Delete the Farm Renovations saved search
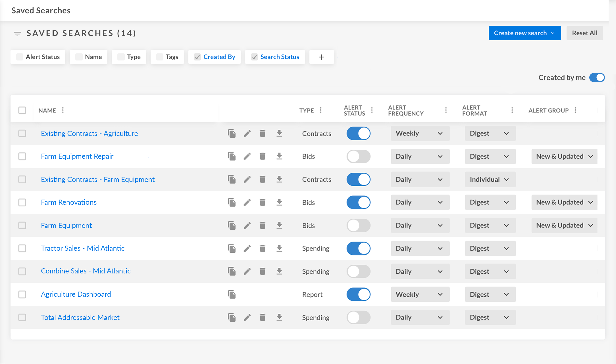616x364 pixels. point(263,202)
